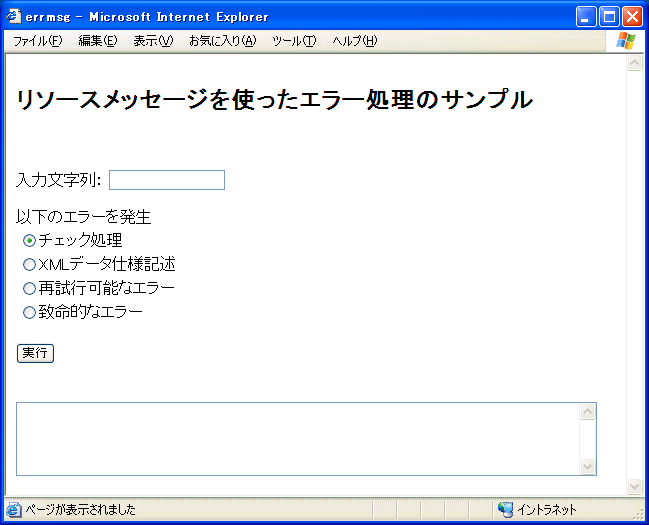Image resolution: width=649 pixels, height=525 pixels.
Task: Click the page scrollbar down arrow
Action: (635, 486)
